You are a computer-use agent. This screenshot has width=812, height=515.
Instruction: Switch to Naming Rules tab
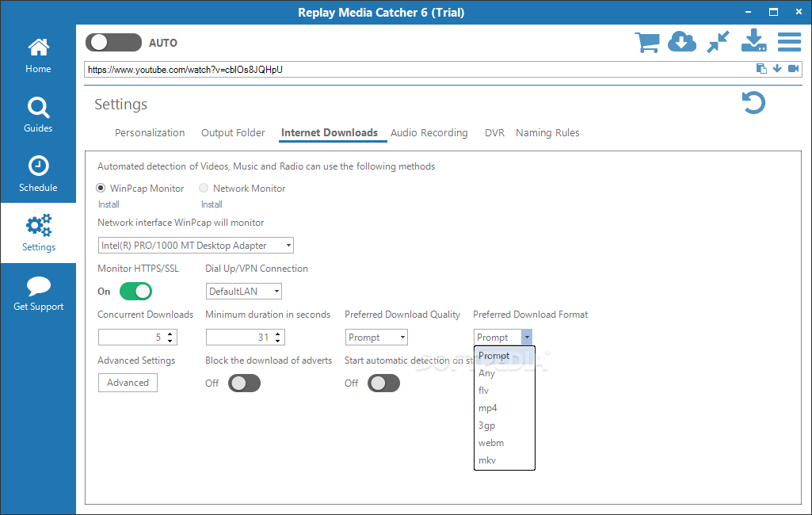[547, 132]
